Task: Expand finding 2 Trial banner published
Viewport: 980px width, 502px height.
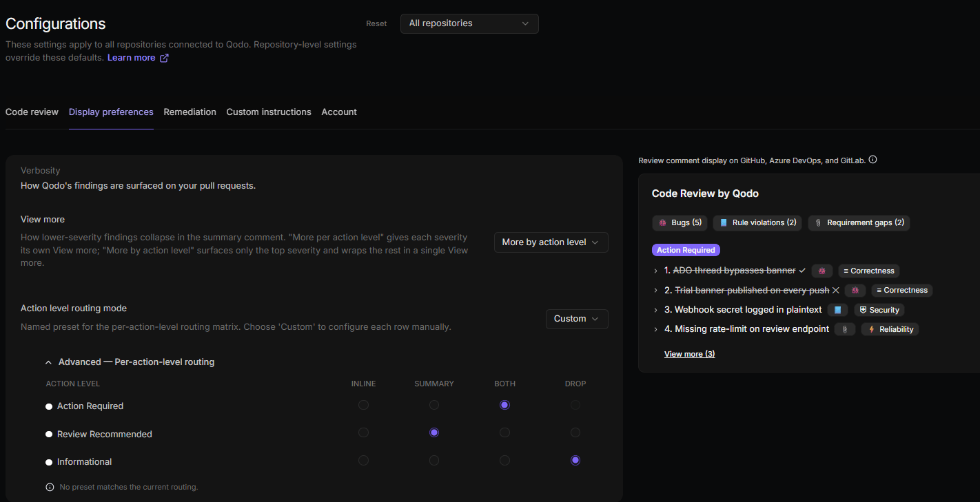Action: (655, 291)
